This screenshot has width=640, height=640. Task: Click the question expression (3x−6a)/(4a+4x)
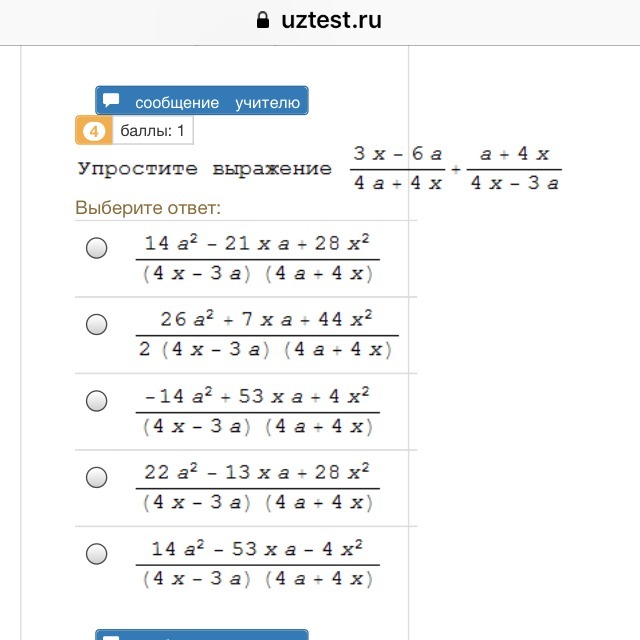coord(398,169)
